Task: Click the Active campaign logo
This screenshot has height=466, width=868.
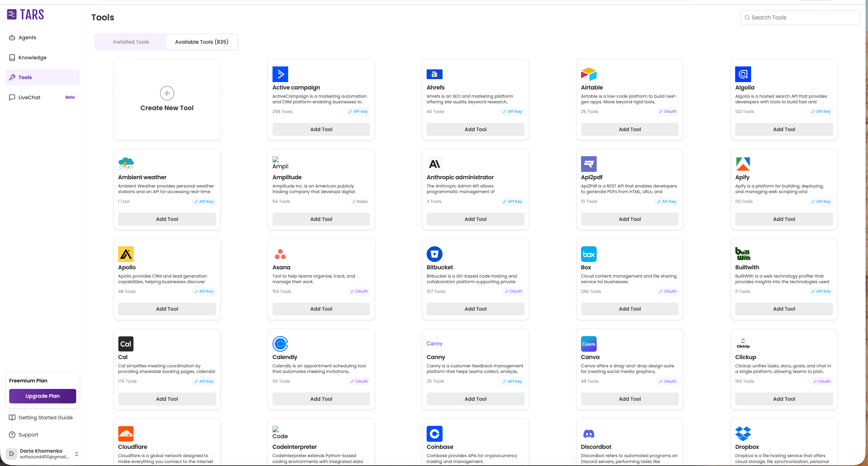Action: click(x=280, y=74)
